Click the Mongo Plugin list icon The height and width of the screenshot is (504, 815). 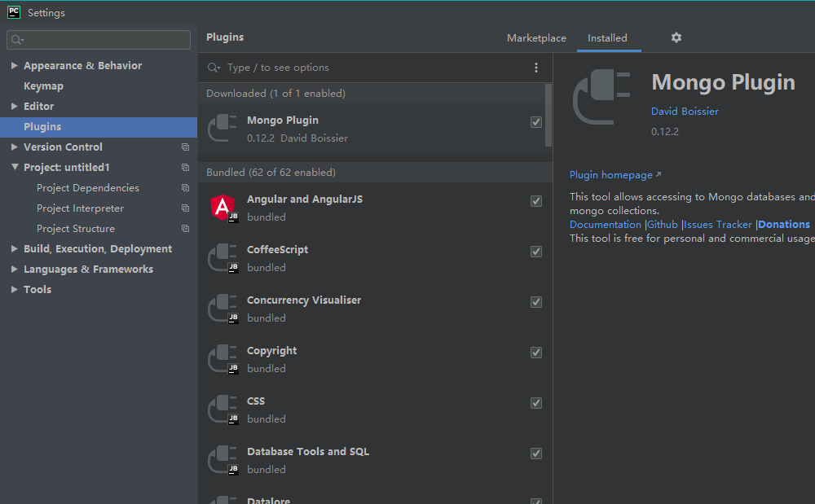(x=222, y=128)
